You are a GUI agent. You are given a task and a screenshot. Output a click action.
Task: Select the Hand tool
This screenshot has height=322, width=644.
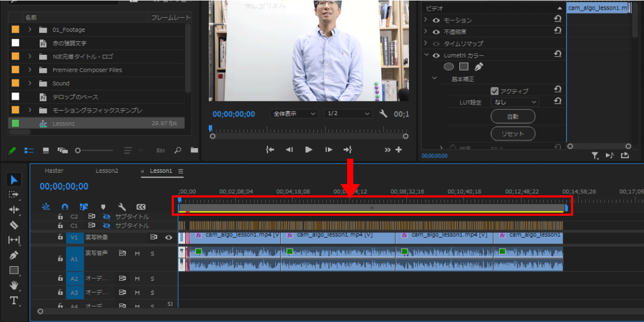pyautogui.click(x=14, y=285)
